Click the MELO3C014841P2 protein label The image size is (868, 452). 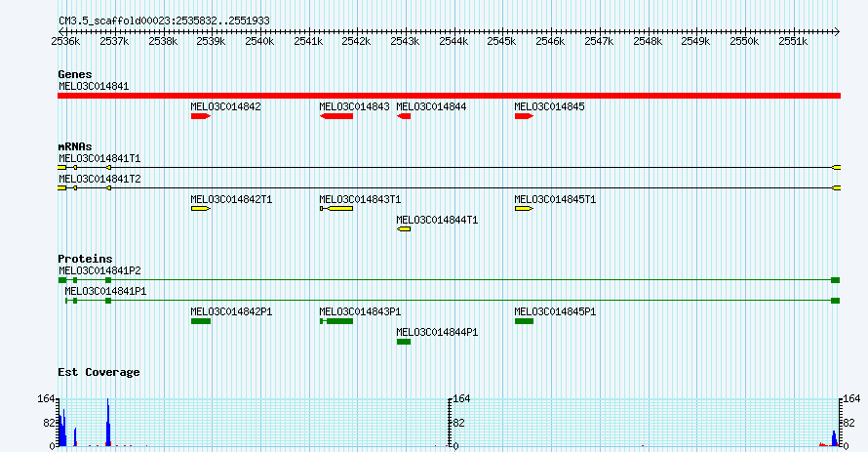[99, 271]
